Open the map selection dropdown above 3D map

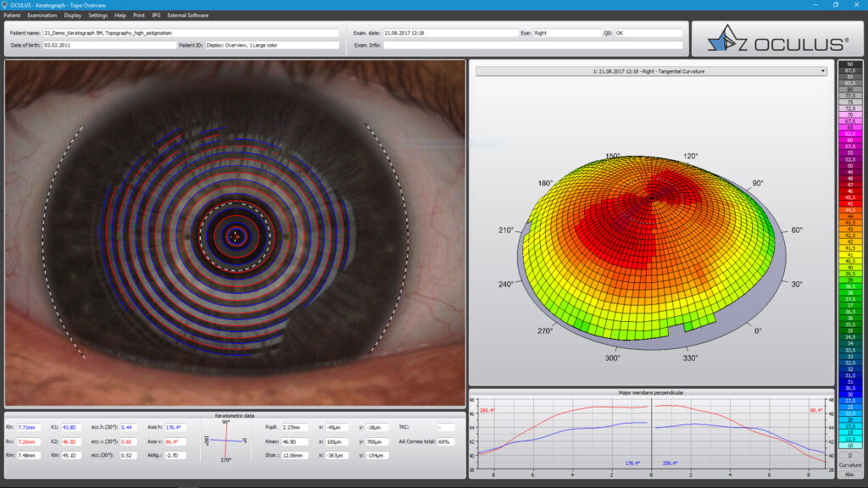click(651, 71)
